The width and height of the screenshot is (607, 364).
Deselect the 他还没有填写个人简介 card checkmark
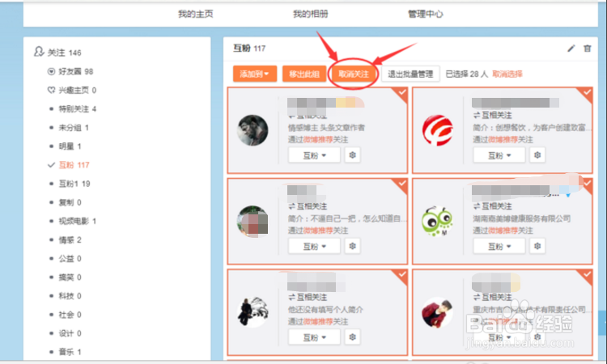click(401, 275)
